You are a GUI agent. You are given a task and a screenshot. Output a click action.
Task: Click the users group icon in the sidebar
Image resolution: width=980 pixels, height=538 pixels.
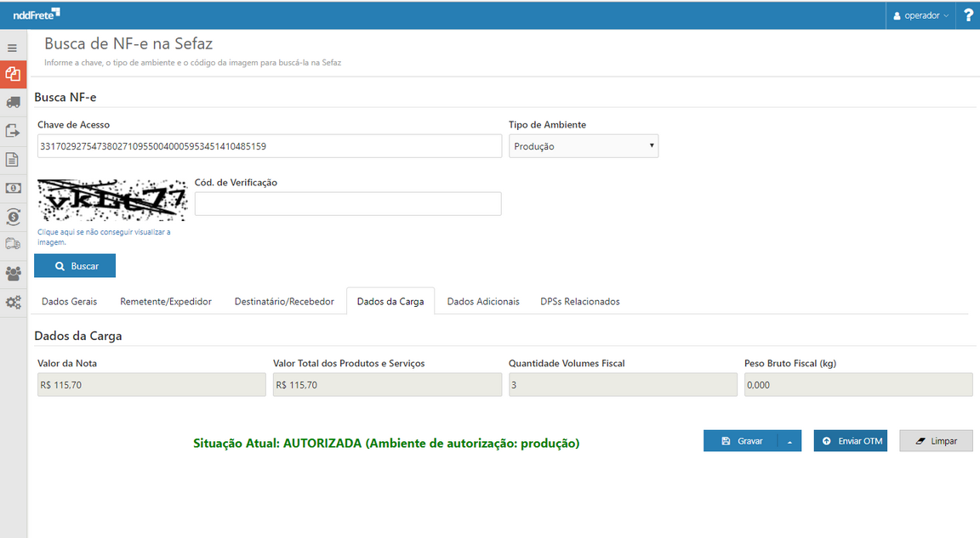point(13,274)
